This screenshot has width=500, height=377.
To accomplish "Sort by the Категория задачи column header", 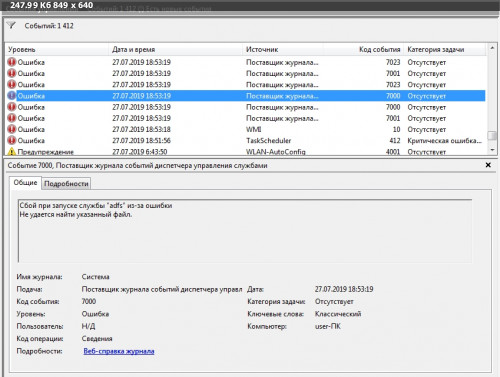I will pos(445,50).
